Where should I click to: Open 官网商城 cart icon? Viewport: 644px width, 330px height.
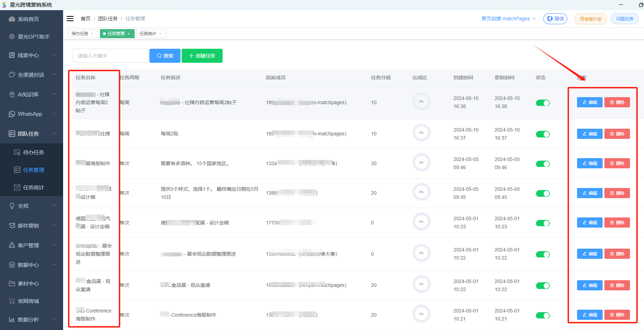12,301
